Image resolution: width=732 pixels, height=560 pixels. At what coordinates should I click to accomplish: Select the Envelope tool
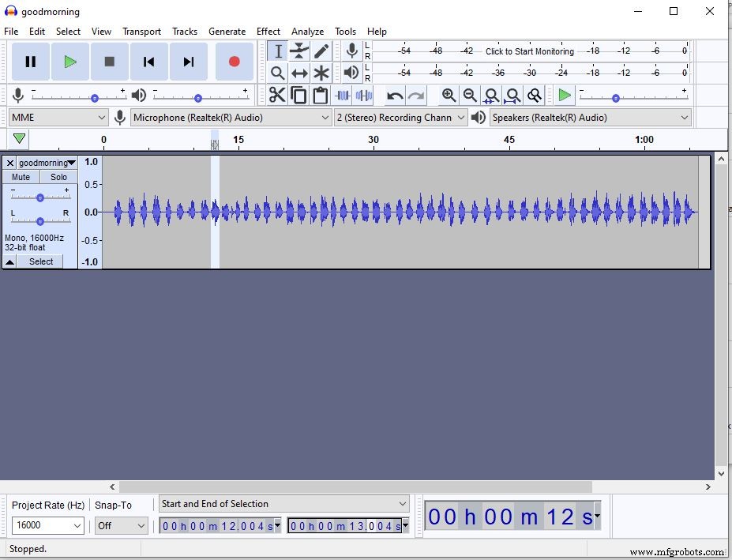pyautogui.click(x=299, y=51)
